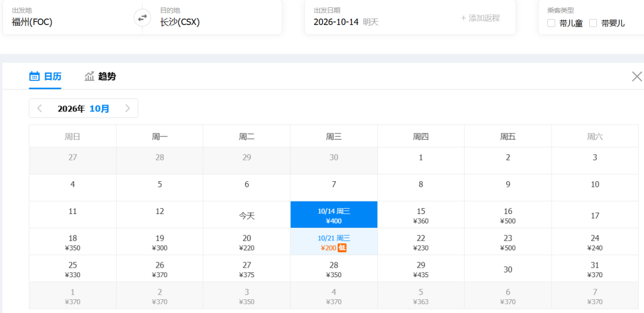This screenshot has width=644, height=313.
Task: Choose October 15 priced ¥360
Action: click(421, 215)
